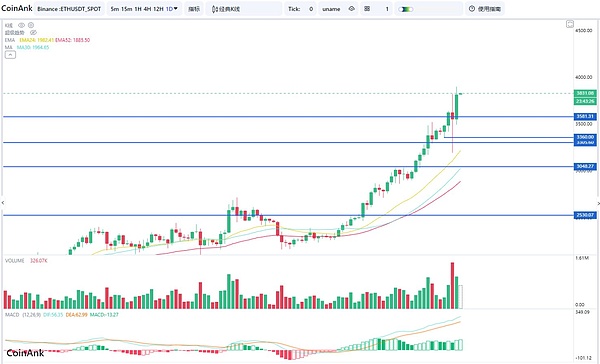
Task: Click the EMA52 legend value
Action: tap(73, 40)
